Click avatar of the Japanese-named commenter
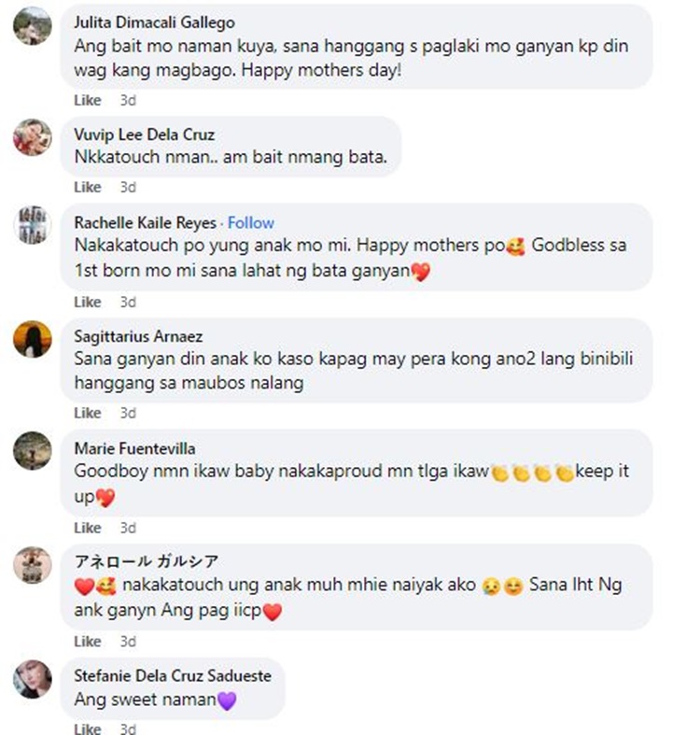This screenshot has height=735, width=700. coord(33,565)
